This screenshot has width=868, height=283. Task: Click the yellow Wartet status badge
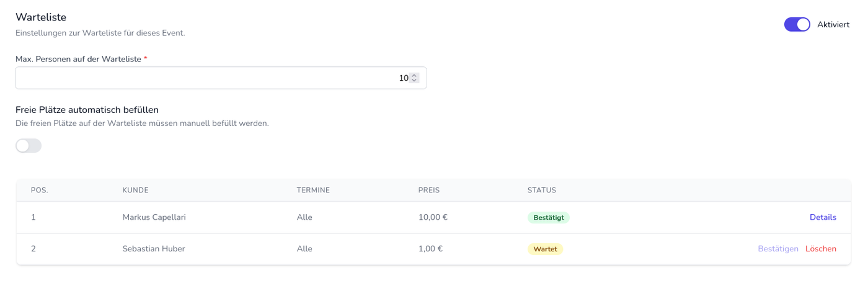[545, 249]
